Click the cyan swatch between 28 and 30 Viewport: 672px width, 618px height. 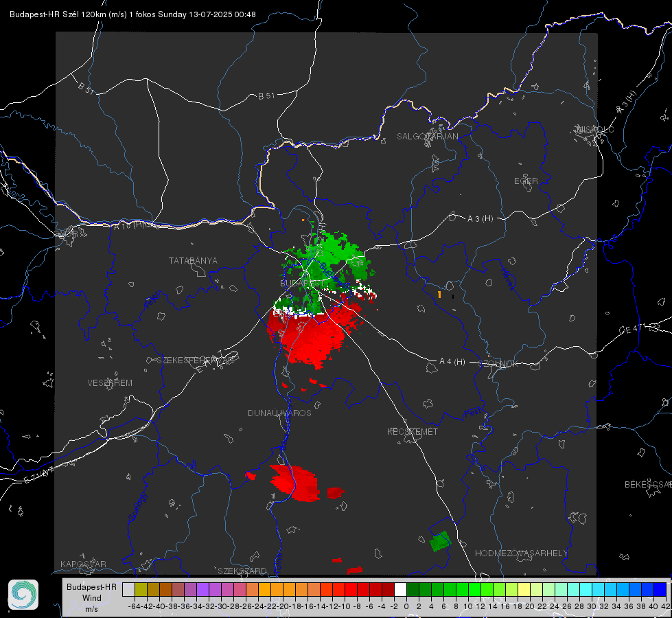click(x=586, y=590)
